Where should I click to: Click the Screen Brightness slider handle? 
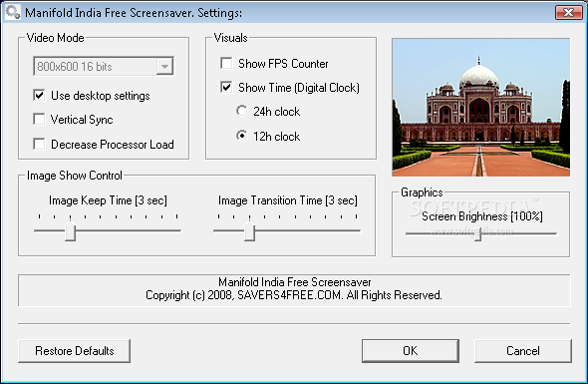click(477, 234)
